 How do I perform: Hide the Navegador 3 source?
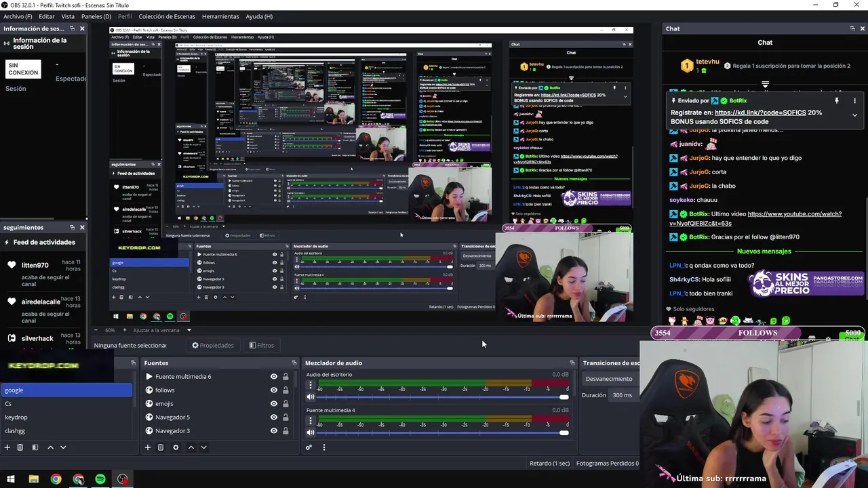(x=274, y=431)
